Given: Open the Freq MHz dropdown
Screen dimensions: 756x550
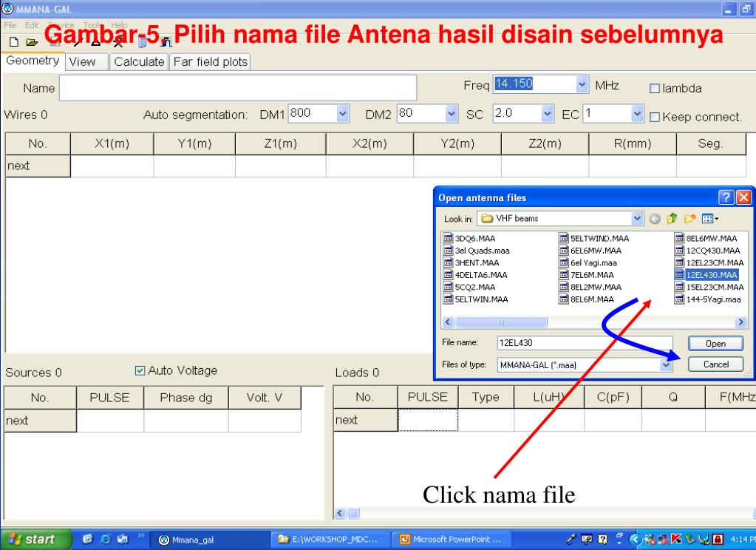Looking at the screenshot, I should [582, 85].
